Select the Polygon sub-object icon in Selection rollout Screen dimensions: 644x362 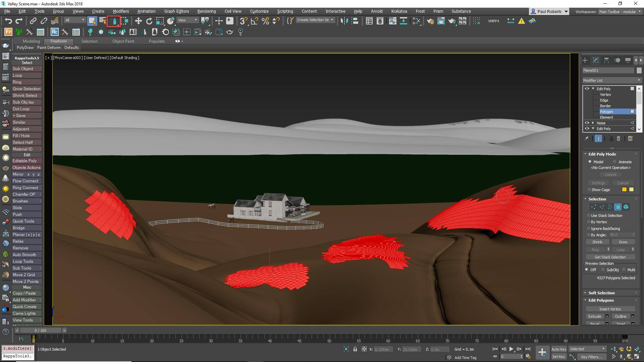coord(618,207)
